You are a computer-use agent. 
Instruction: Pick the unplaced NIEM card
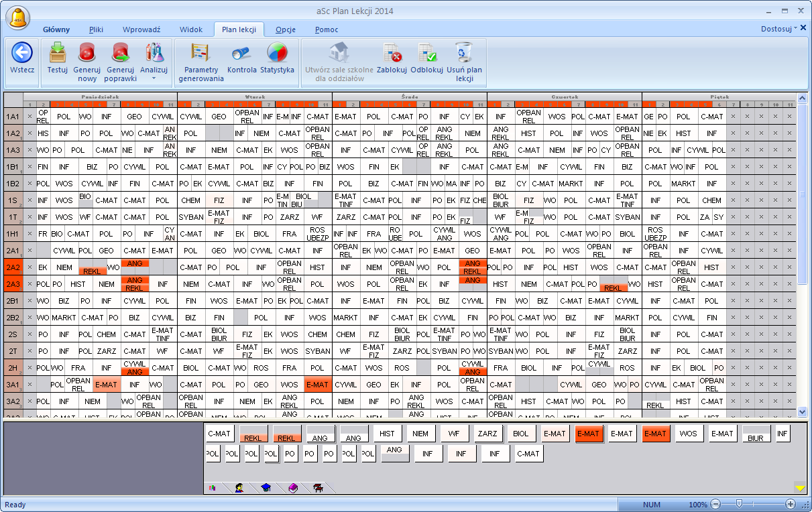pos(421,434)
